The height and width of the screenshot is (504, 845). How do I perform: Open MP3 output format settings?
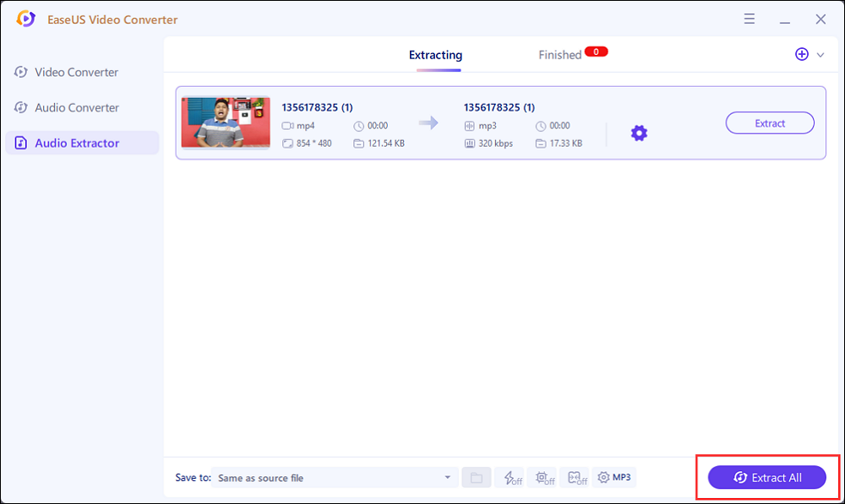[x=614, y=477]
